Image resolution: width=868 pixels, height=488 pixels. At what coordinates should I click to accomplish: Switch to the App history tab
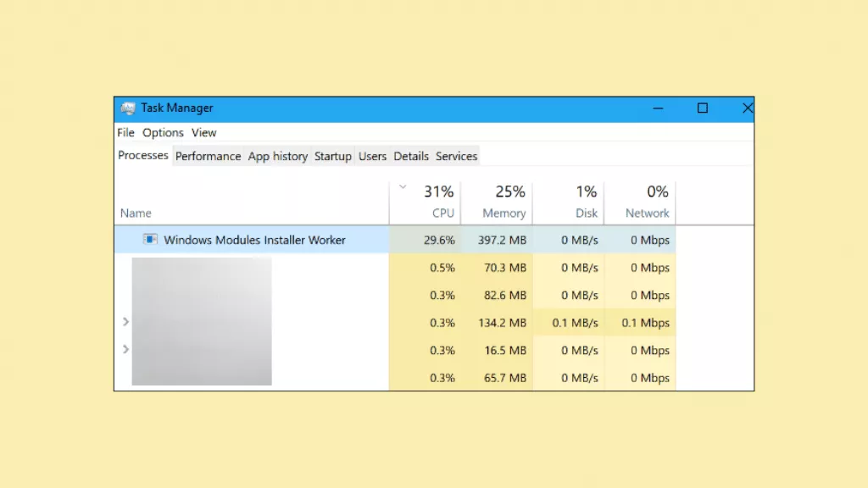278,157
